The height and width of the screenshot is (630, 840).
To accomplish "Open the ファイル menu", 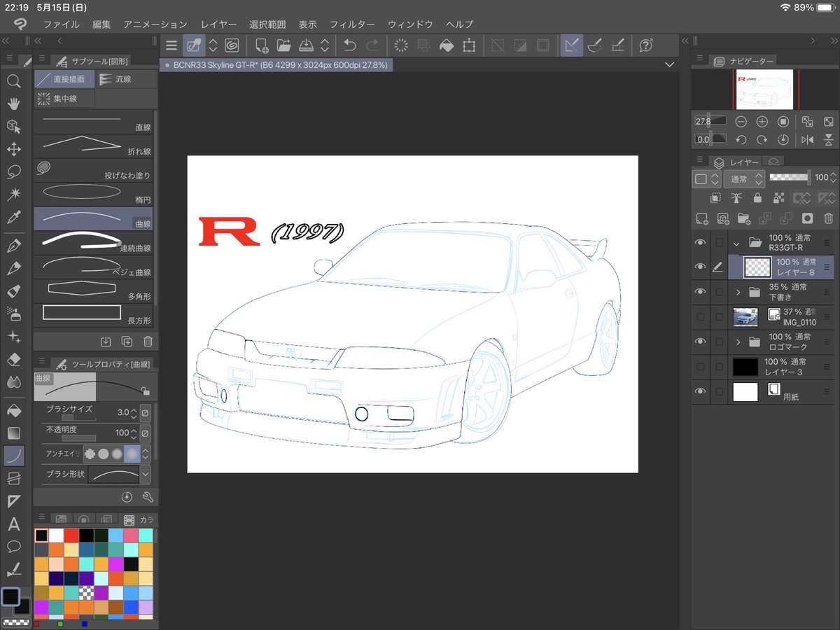I will 61,24.
